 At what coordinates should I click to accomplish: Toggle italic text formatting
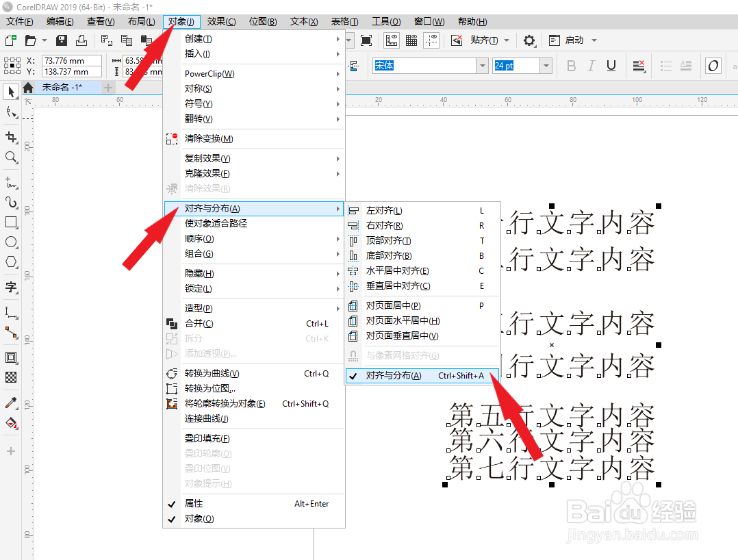point(590,65)
